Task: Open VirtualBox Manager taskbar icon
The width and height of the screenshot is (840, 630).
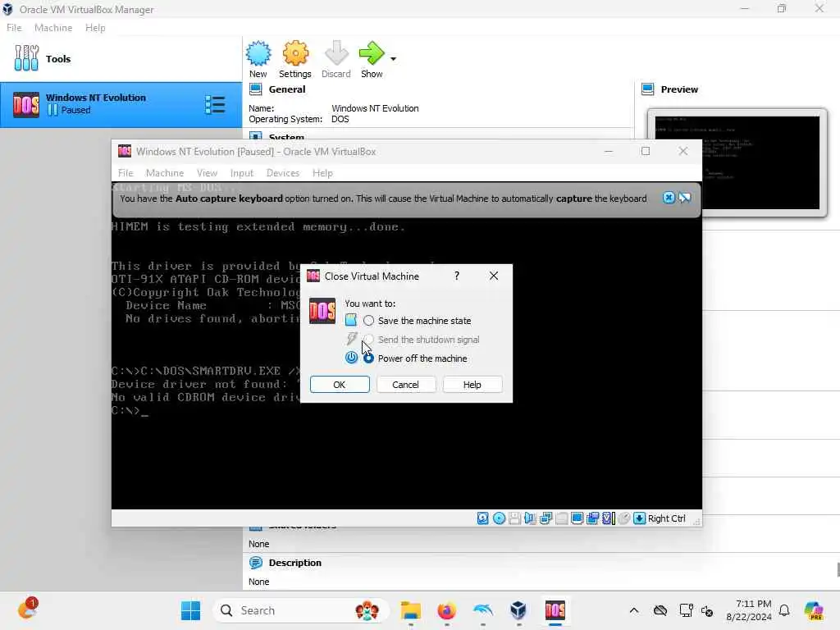Action: 518,610
